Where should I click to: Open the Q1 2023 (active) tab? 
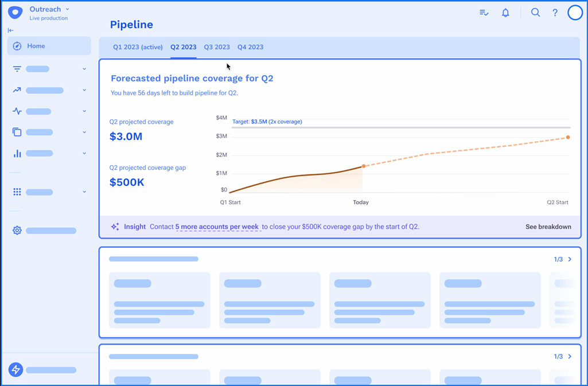click(x=138, y=47)
